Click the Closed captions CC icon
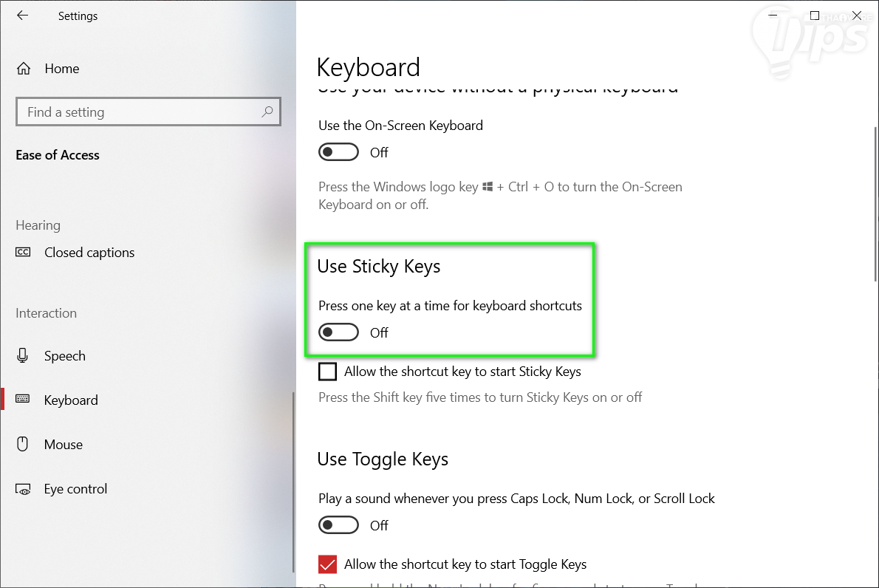 coord(24,253)
